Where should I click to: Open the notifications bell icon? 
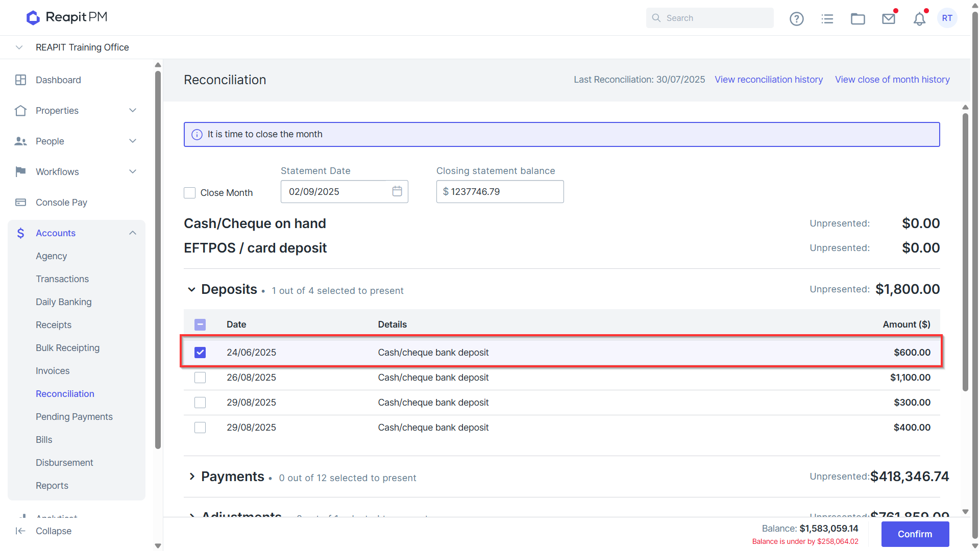(x=919, y=18)
